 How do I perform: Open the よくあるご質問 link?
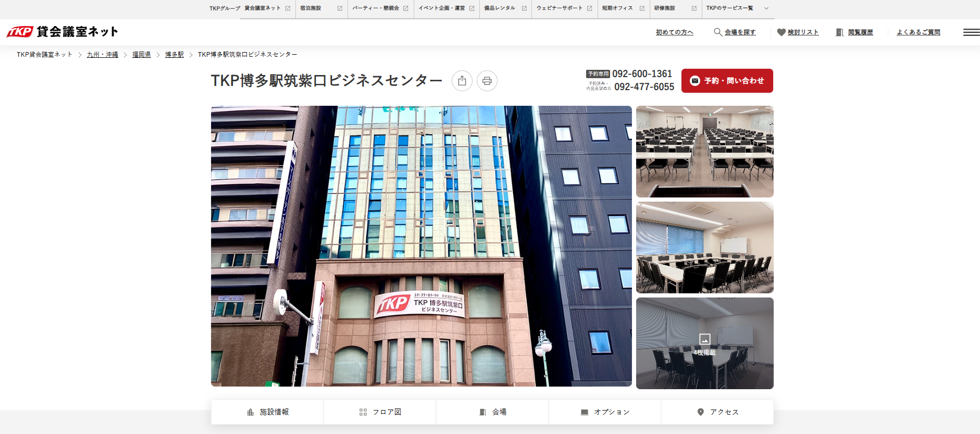coord(918,32)
